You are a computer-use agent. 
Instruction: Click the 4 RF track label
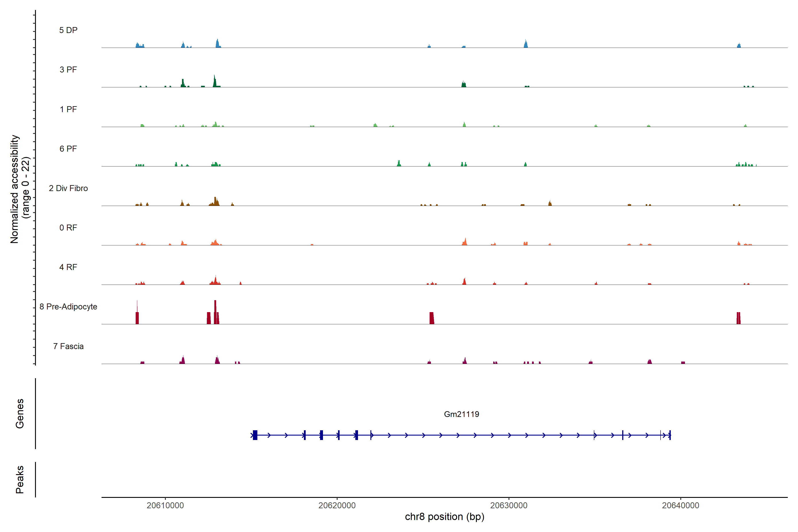68,267
